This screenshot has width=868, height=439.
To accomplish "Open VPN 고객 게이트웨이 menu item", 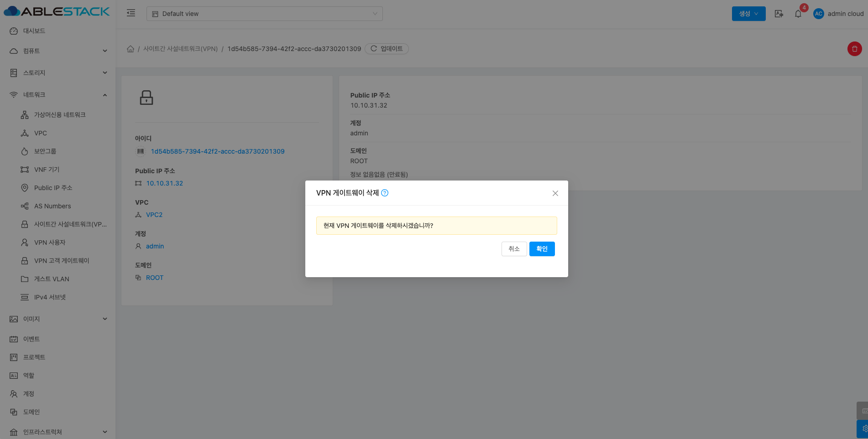I will pyautogui.click(x=58, y=261).
